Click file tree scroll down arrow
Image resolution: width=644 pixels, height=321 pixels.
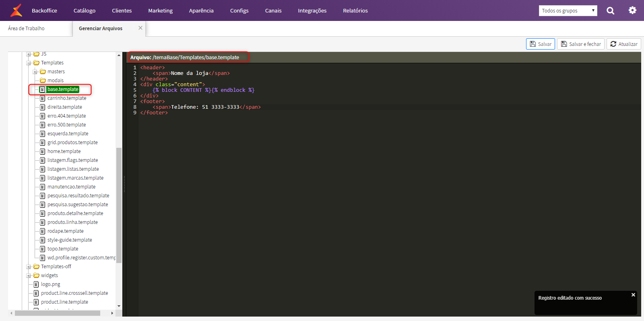119,306
